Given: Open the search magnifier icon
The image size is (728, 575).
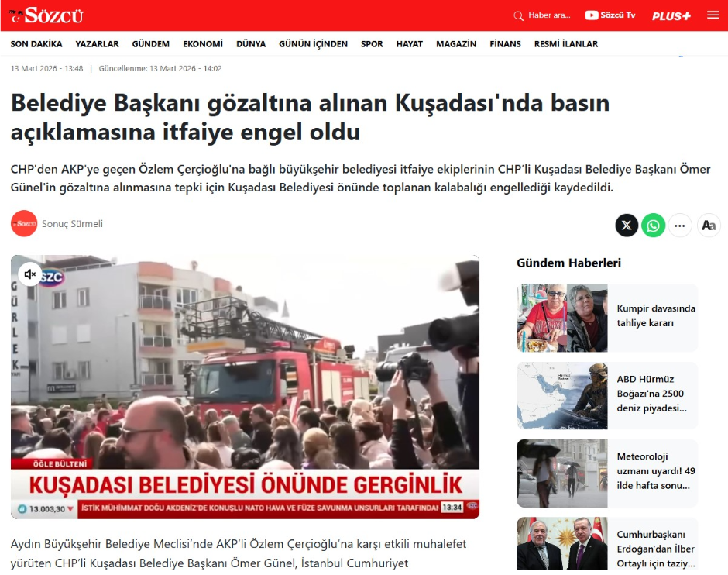Looking at the screenshot, I should [519, 15].
